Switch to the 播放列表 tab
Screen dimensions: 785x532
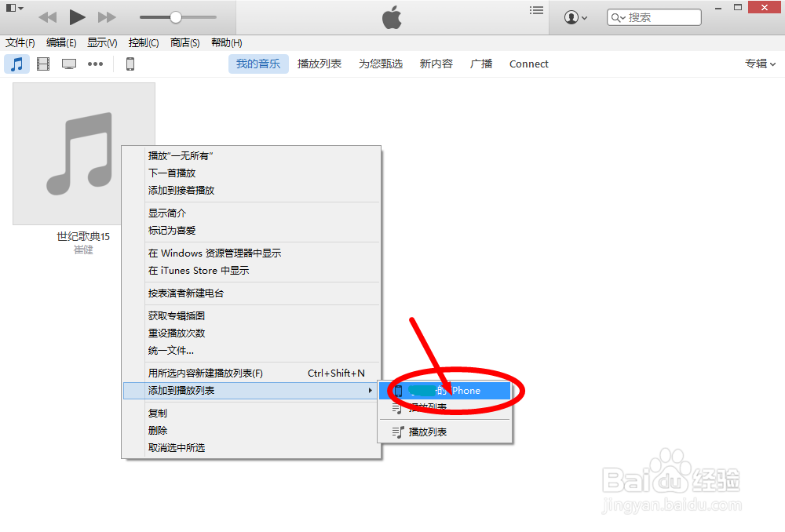[319, 64]
